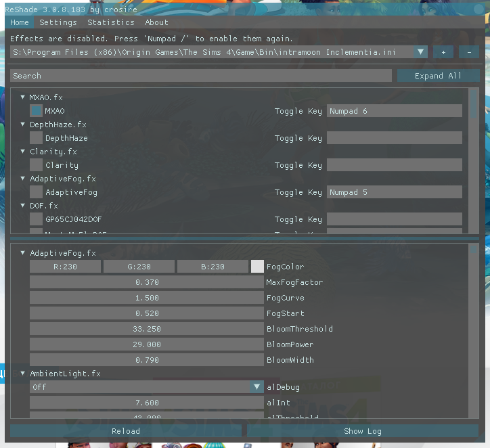Open the preset file dropdown arrow

pyautogui.click(x=420, y=52)
